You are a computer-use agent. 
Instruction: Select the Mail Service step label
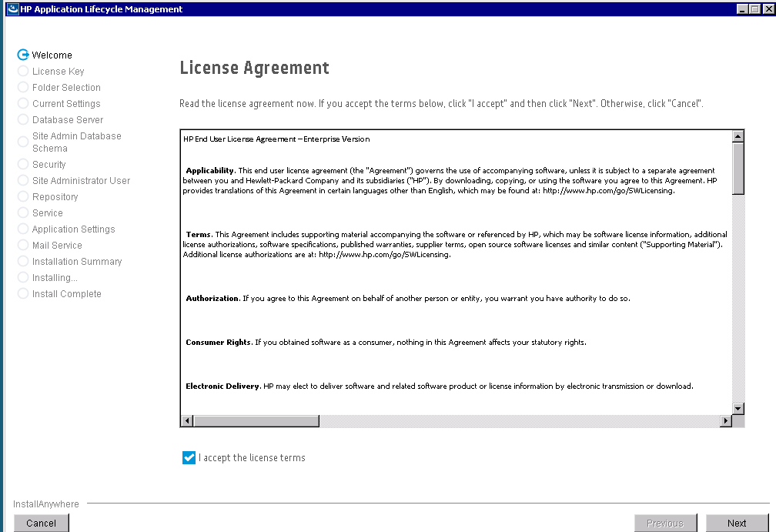[x=57, y=245]
